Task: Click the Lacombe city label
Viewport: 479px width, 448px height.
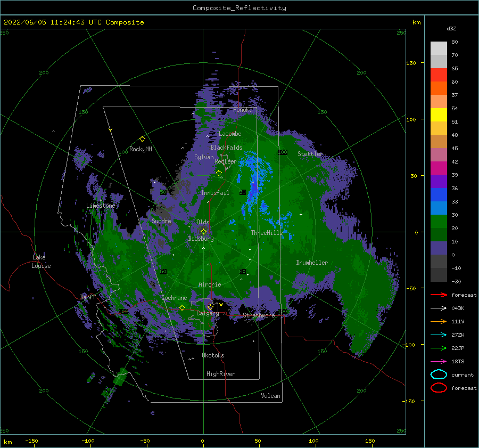Action: pyautogui.click(x=230, y=134)
